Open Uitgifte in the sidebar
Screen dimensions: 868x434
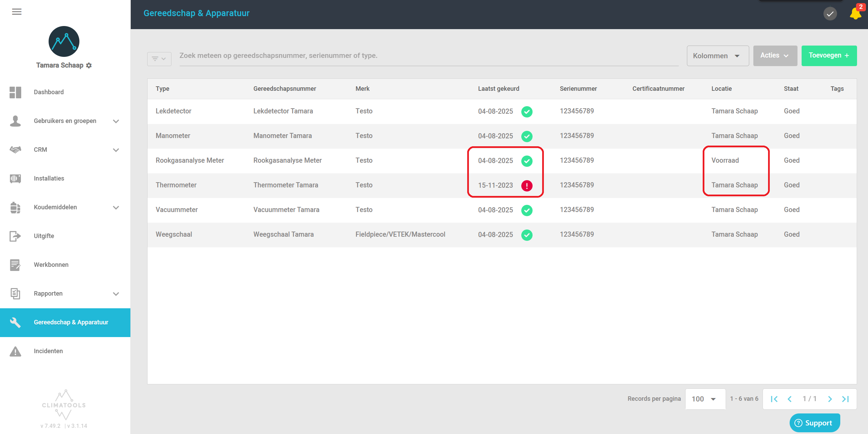44,236
